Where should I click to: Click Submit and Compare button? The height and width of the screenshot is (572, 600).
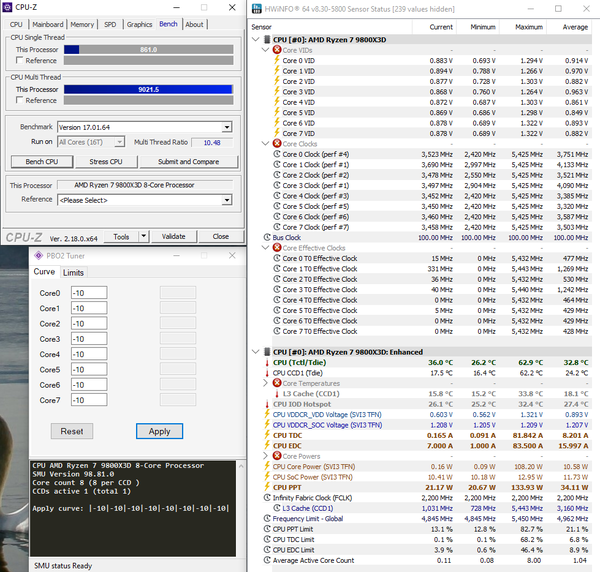point(189,161)
